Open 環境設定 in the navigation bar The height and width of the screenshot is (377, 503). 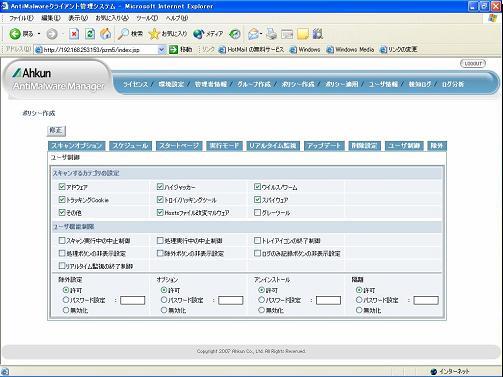point(171,84)
